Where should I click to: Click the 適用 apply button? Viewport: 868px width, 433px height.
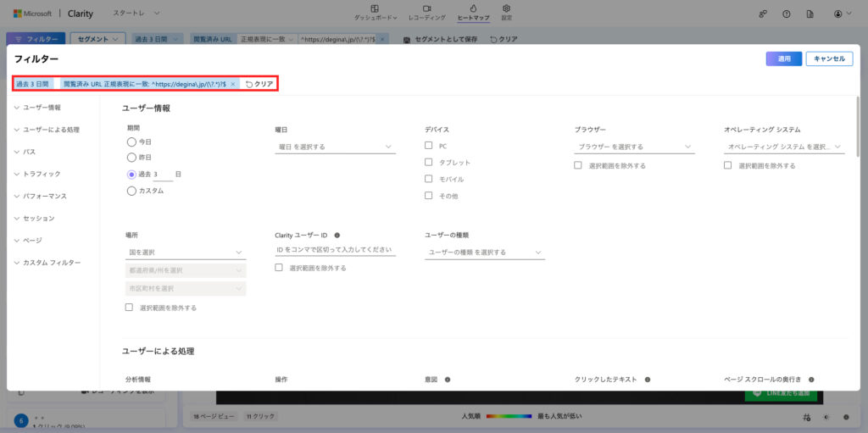(783, 58)
